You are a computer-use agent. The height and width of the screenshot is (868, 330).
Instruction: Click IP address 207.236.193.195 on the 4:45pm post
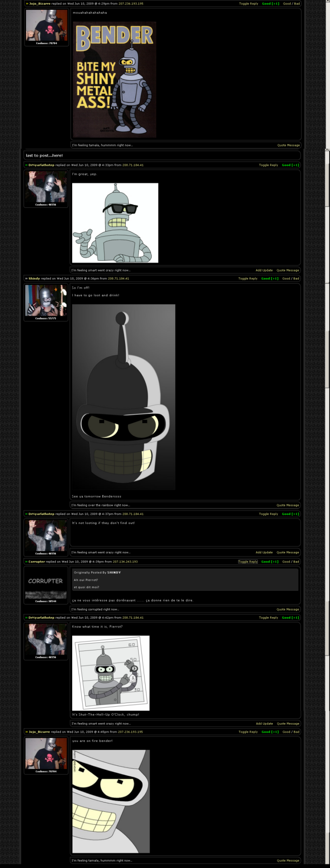pyautogui.click(x=130, y=732)
